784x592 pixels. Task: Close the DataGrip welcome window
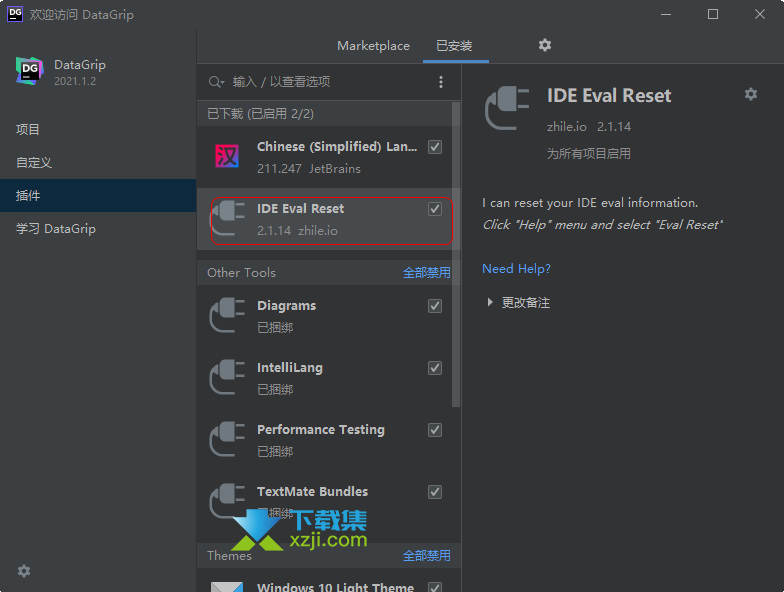pyautogui.click(x=760, y=14)
